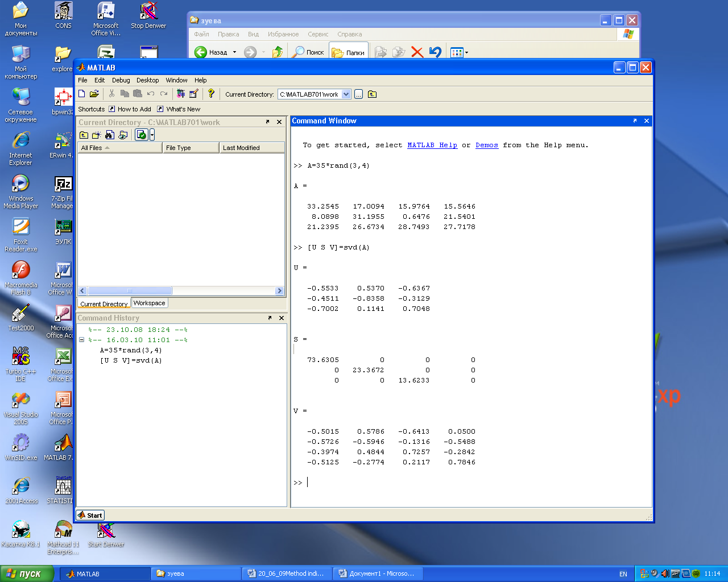Screen dimensions: 728x582
Task: Open the Stop Denwer desktop icon
Action: pos(148,16)
